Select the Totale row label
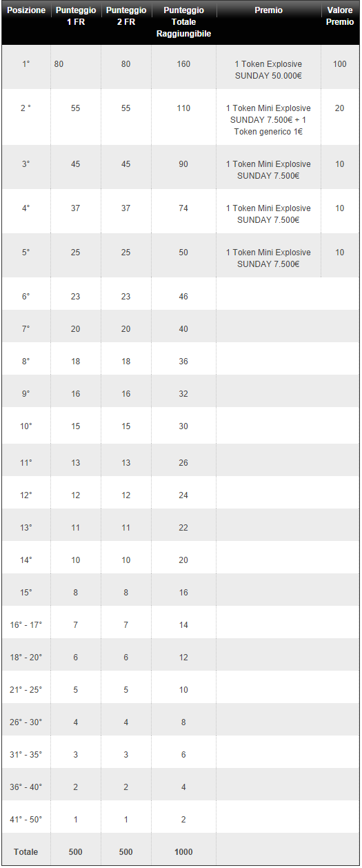 [x=26, y=852]
